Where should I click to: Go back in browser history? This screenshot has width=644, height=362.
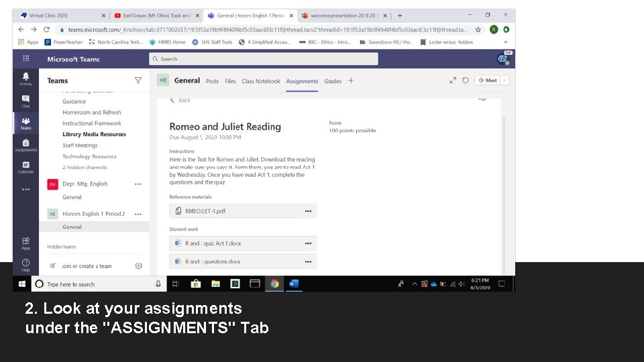tap(21, 29)
